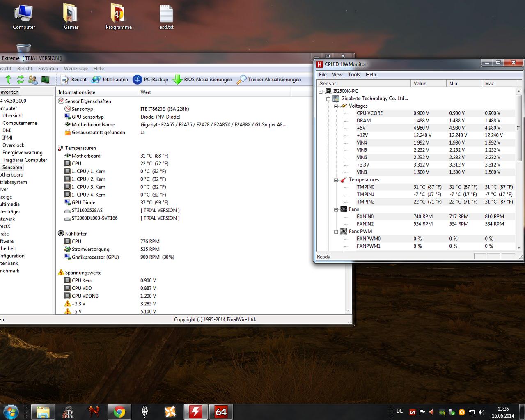Screen dimensions: 525x420
Task: Collapse the Fans group in HWMonitor
Action: click(336, 209)
